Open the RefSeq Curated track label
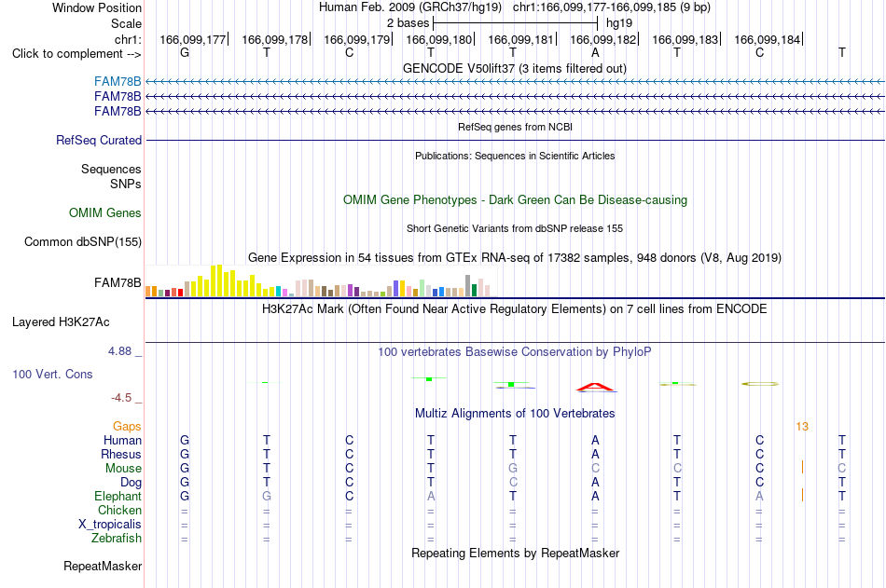The image size is (886, 588). pyautogui.click(x=99, y=140)
